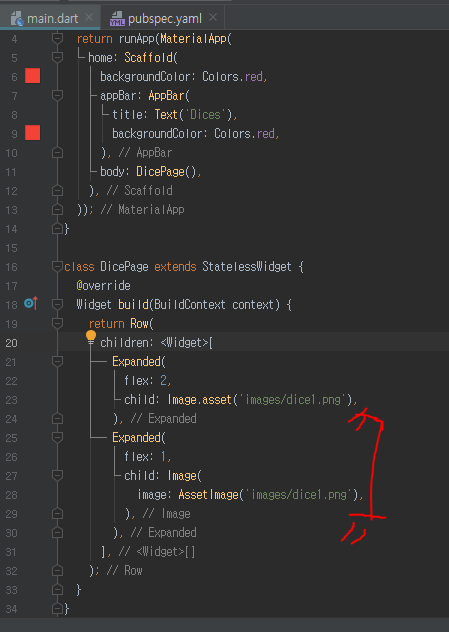Image resolution: width=449 pixels, height=632 pixels.
Task: Open the red color swatch on line 6
Action: tap(33, 76)
